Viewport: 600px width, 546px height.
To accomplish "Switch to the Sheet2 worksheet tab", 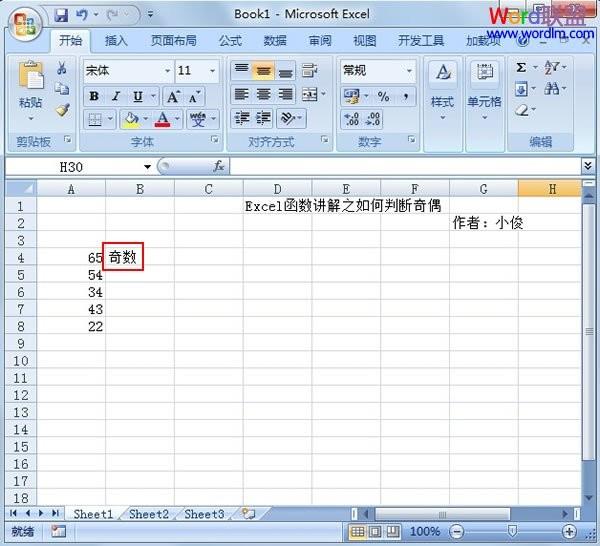I will pos(148,514).
